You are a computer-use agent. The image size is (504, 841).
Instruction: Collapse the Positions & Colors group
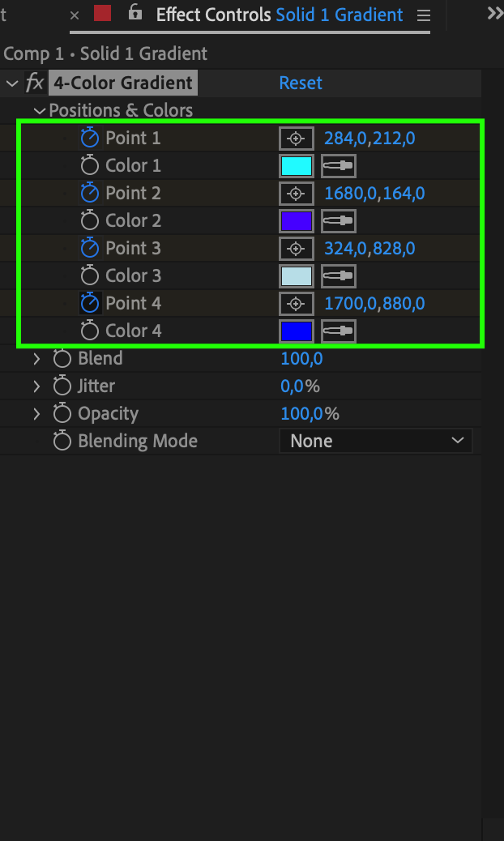coord(40,111)
